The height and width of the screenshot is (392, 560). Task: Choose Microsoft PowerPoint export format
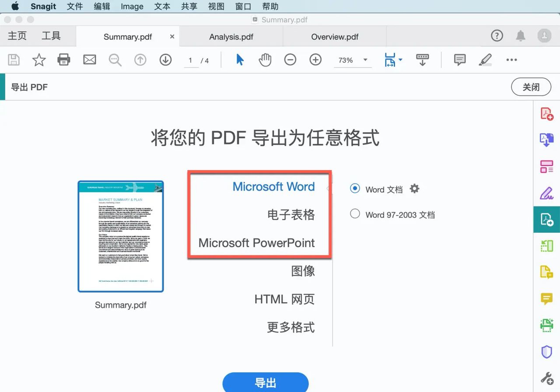tap(256, 242)
